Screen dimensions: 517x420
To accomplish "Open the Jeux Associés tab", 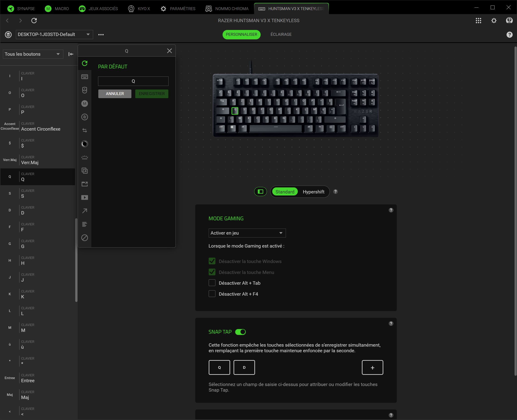I will (99, 9).
